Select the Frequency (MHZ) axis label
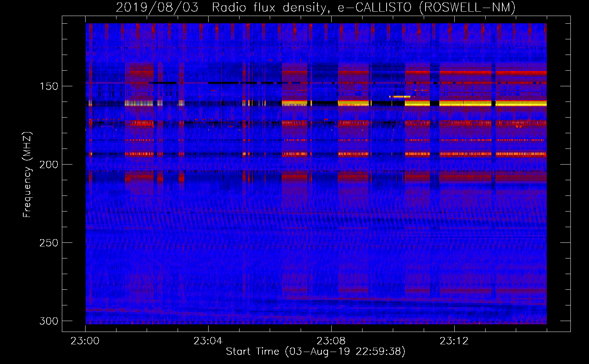Screen dimensions: 589x364 tap(27, 174)
